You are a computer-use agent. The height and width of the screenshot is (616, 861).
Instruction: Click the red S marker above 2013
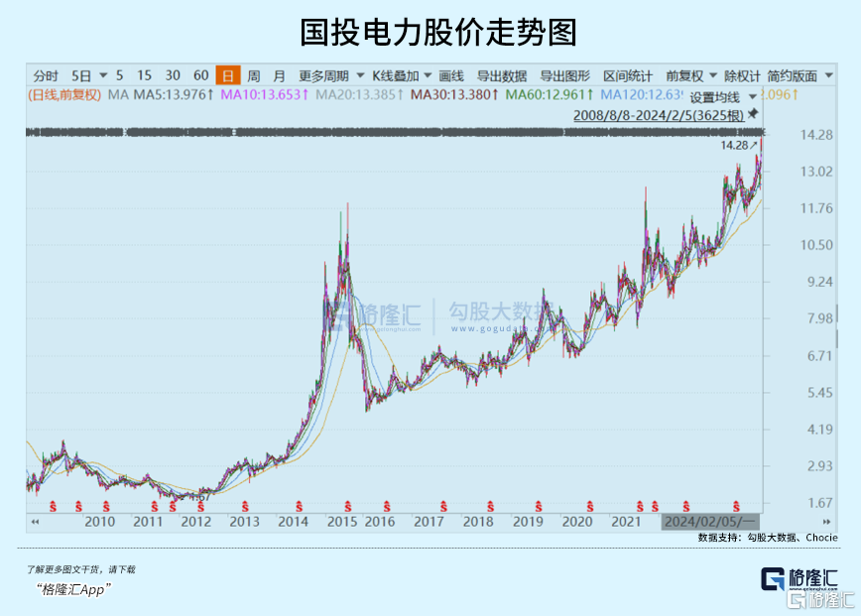point(245,506)
